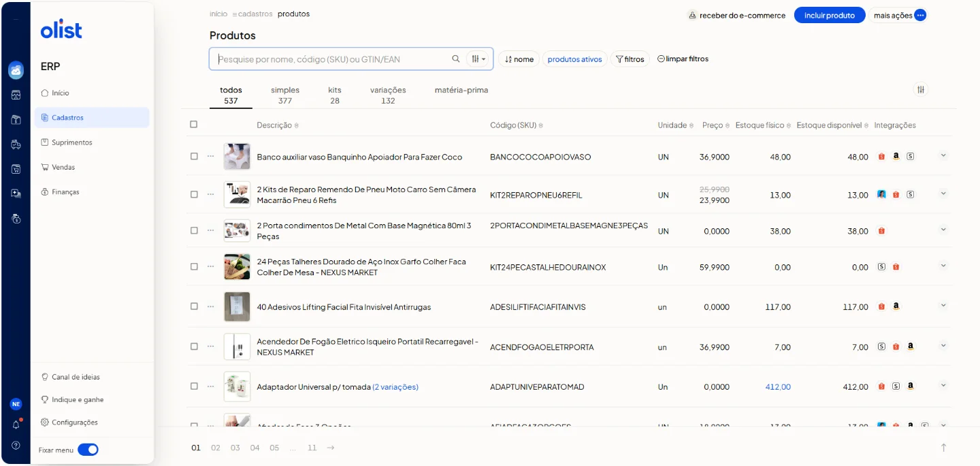The height and width of the screenshot is (466, 980).
Task: Open three-dot menu for 40 Adesivos row
Action: tap(210, 307)
